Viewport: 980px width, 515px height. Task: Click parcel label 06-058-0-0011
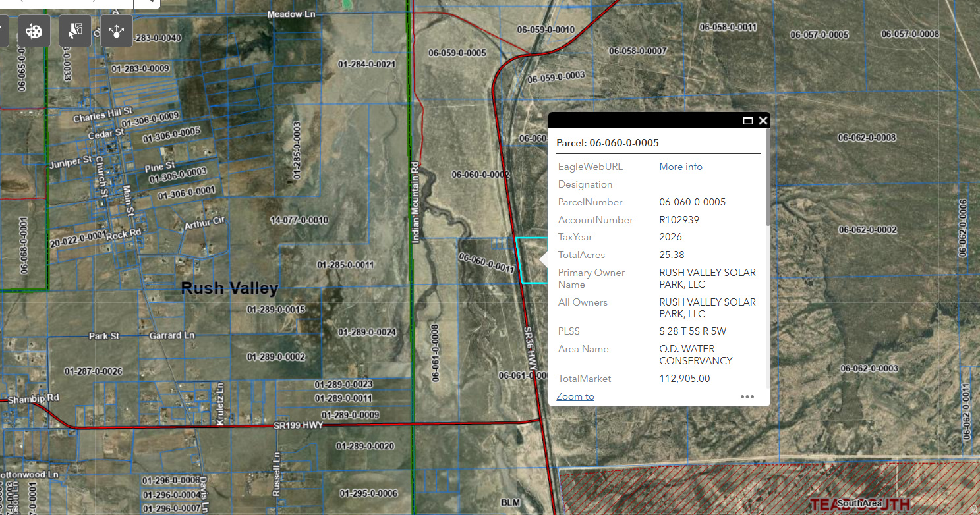pyautogui.click(x=728, y=27)
